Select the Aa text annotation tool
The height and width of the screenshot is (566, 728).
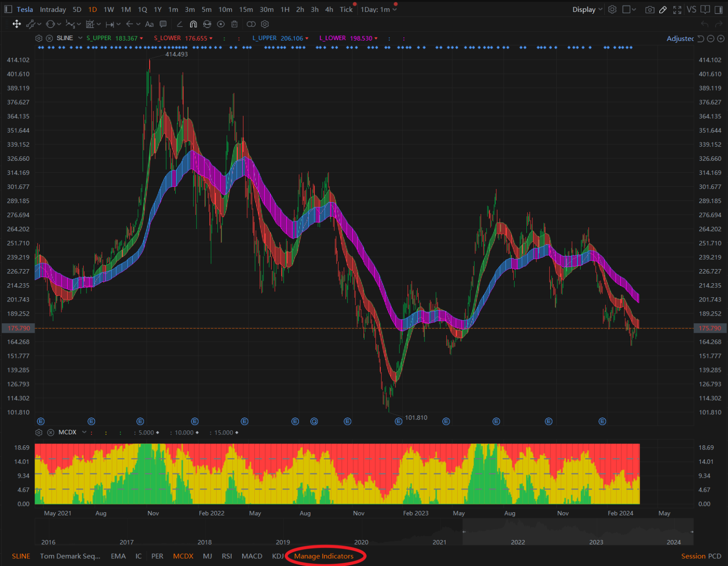pyautogui.click(x=149, y=24)
